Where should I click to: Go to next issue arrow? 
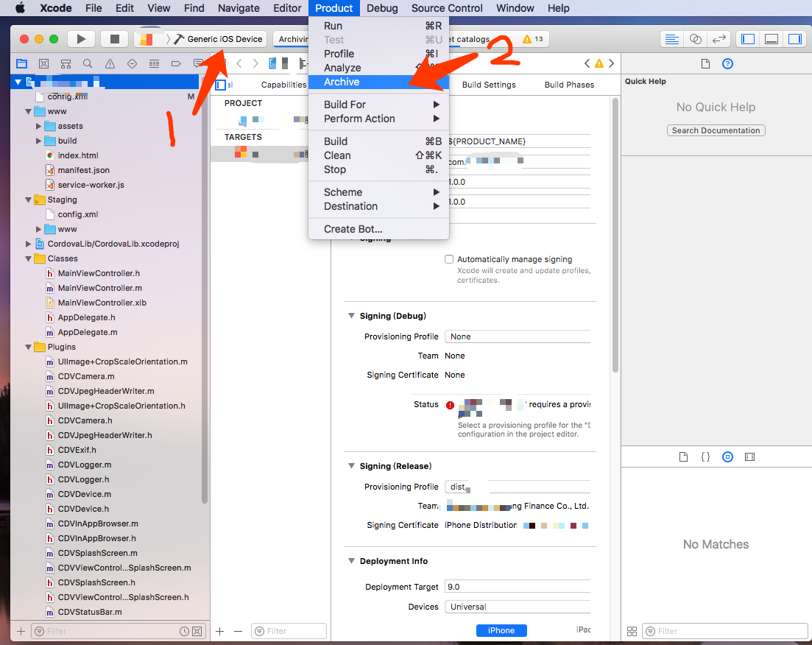coord(612,63)
